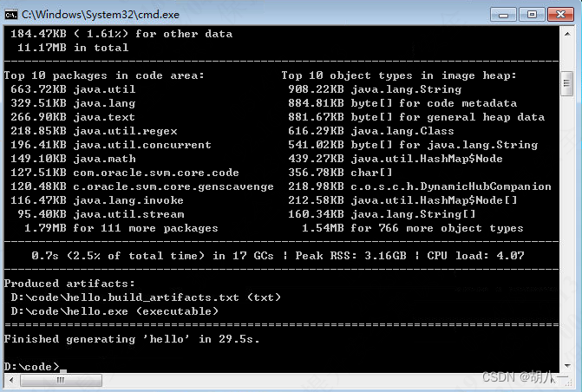
Task: Click the title text C:\Windows\System32\cmd.exe
Action: pos(101,15)
